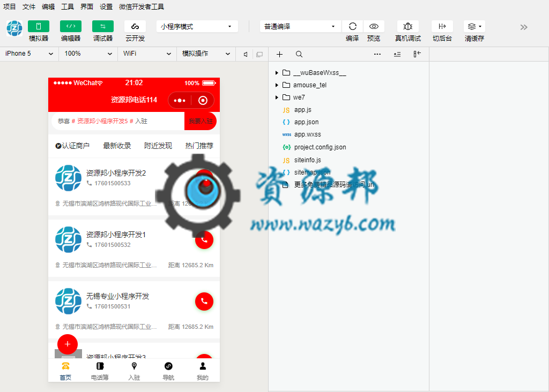
Task: Select the 热门推荐 tab
Action: coord(199,146)
